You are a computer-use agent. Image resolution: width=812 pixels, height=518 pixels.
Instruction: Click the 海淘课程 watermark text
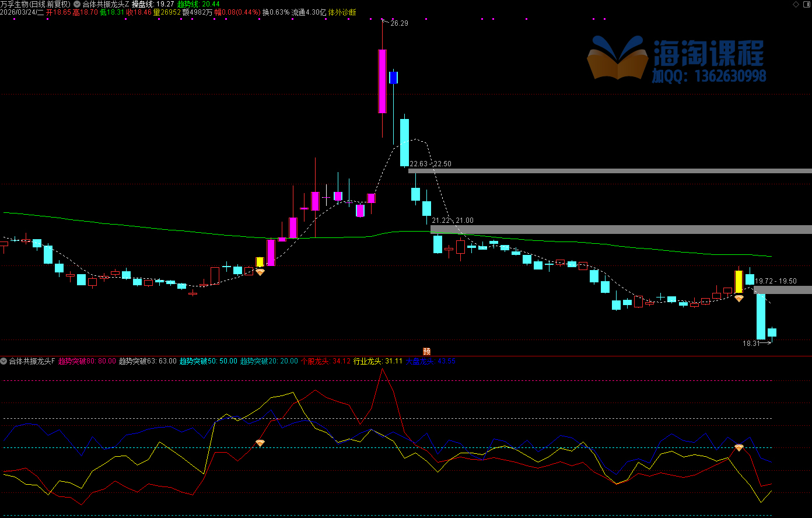point(708,54)
